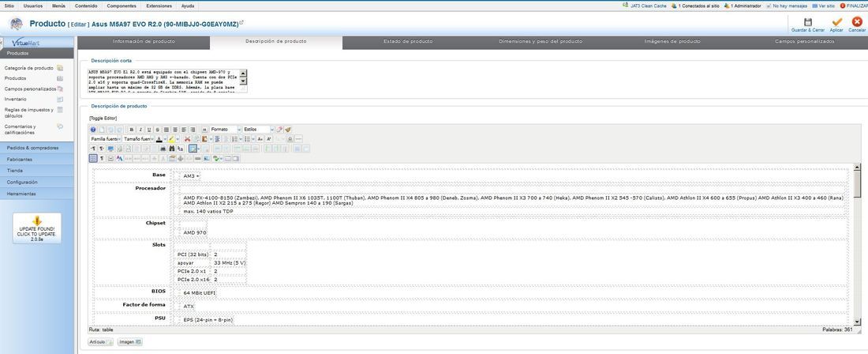Click the print icon in editor toolbar
The width and height of the screenshot is (868, 354).
(x=163, y=149)
